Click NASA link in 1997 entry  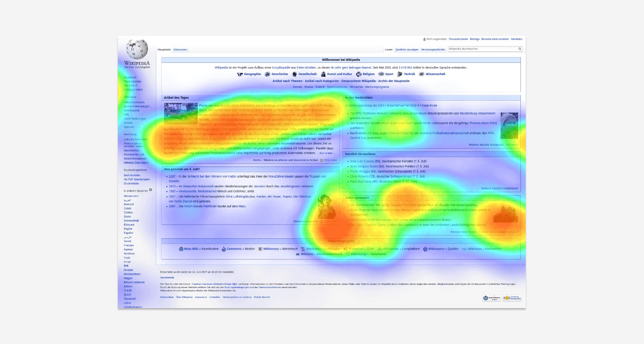coord(188,206)
